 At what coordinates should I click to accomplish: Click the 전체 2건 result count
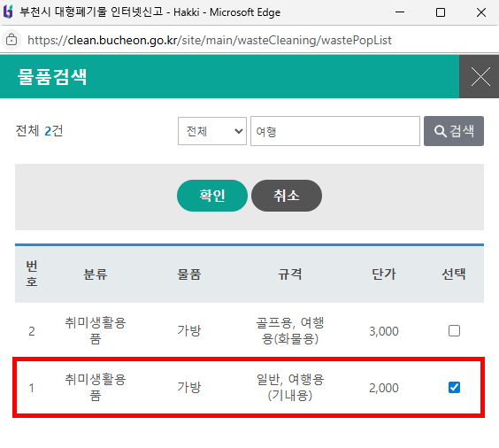(39, 131)
